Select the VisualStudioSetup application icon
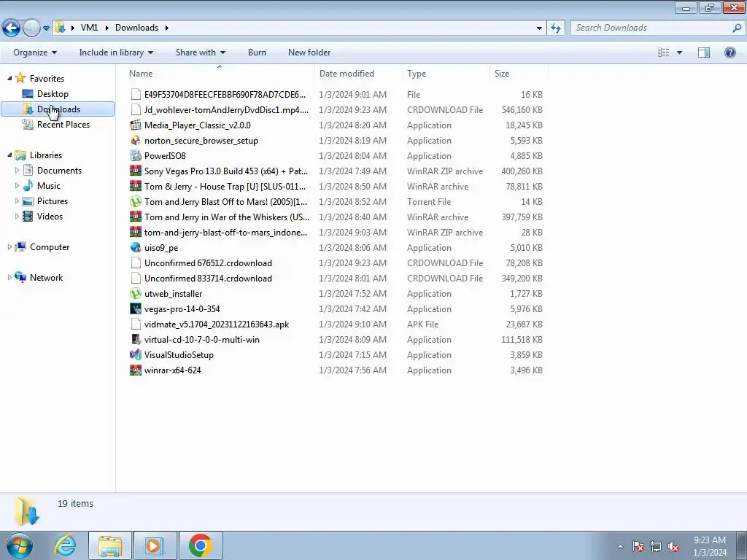This screenshot has height=560, width=747. coord(135,355)
